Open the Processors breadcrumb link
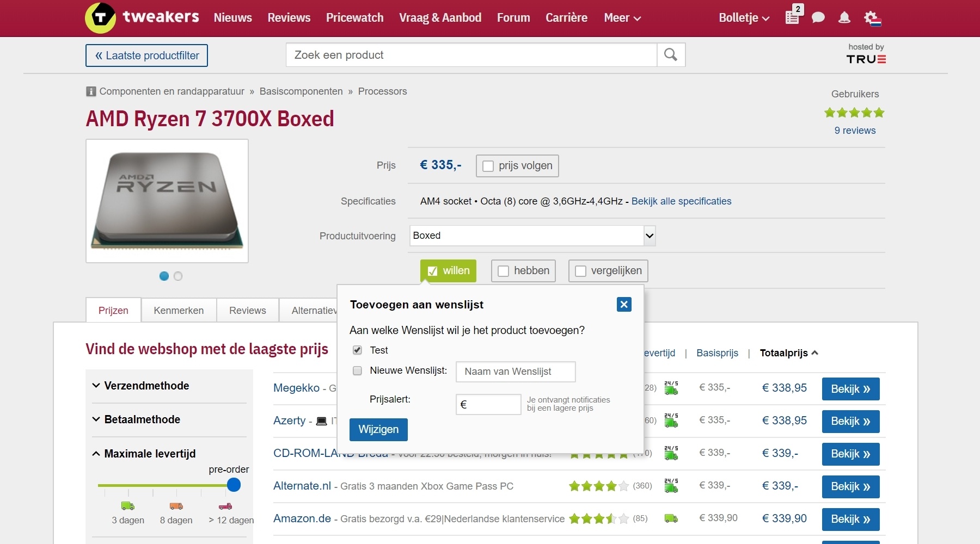This screenshot has width=980, height=544. pyautogui.click(x=382, y=91)
